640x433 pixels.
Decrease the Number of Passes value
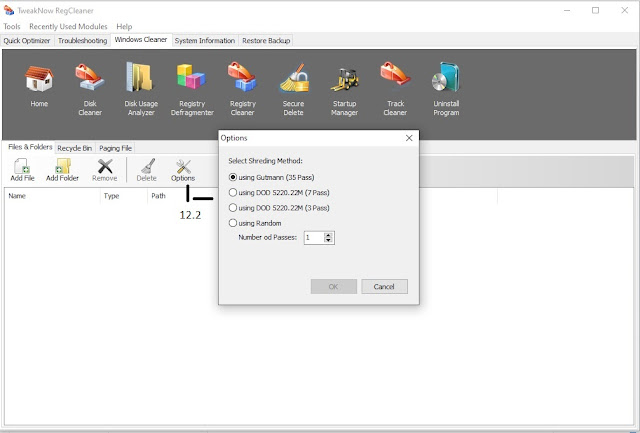tap(328, 240)
